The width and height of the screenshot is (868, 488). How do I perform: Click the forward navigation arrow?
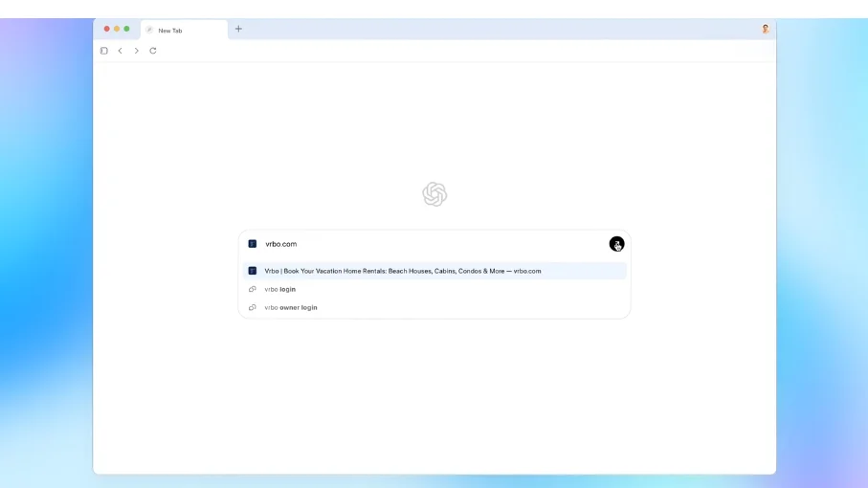tap(137, 51)
